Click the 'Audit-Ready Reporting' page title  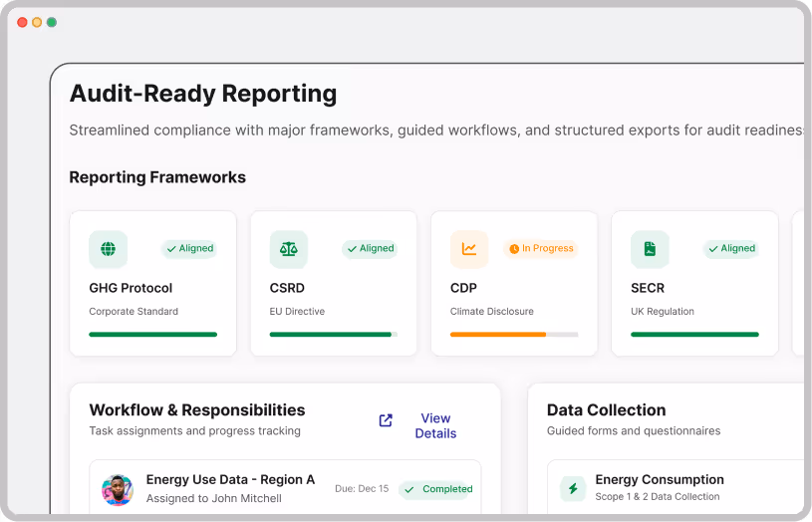click(x=203, y=94)
